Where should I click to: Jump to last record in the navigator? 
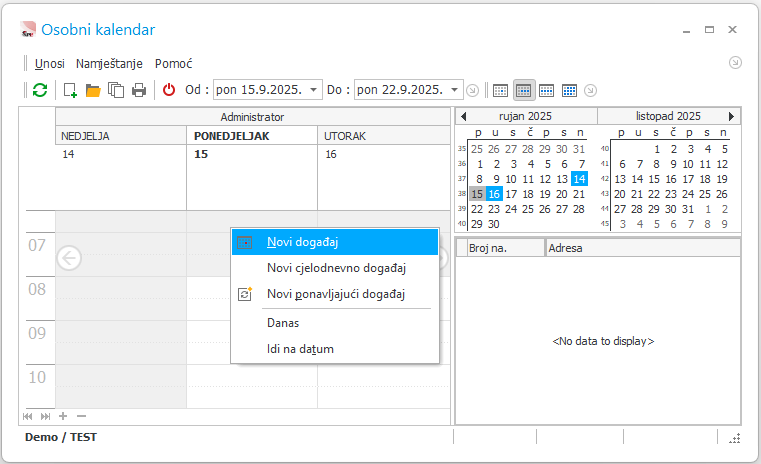point(45,416)
